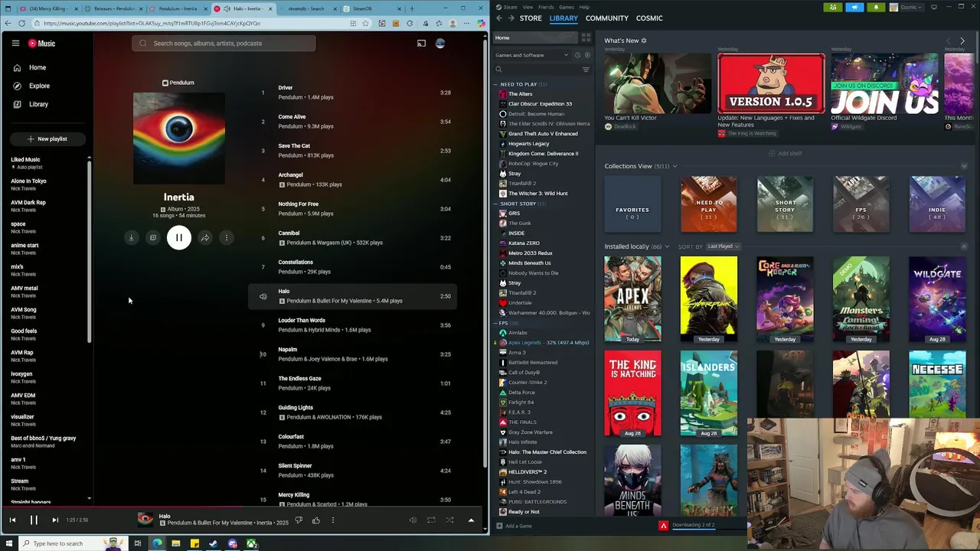
Task: Expand the now playing panel arrow
Action: point(471,520)
